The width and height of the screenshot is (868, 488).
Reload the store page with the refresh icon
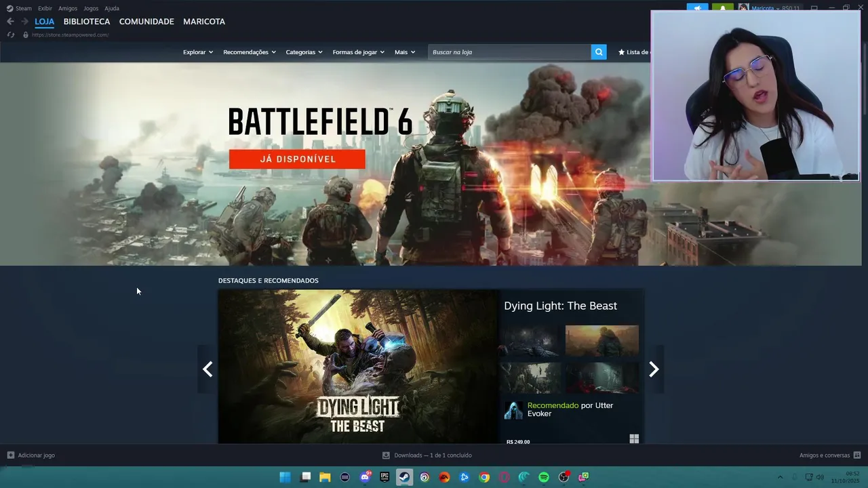(x=11, y=35)
